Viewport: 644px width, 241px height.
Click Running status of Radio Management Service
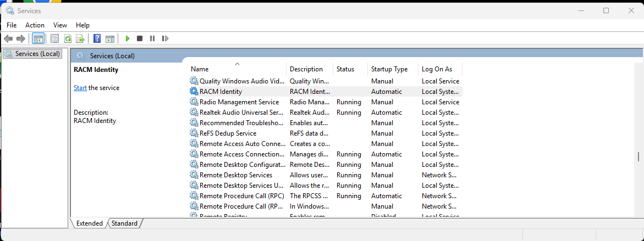pyautogui.click(x=349, y=102)
